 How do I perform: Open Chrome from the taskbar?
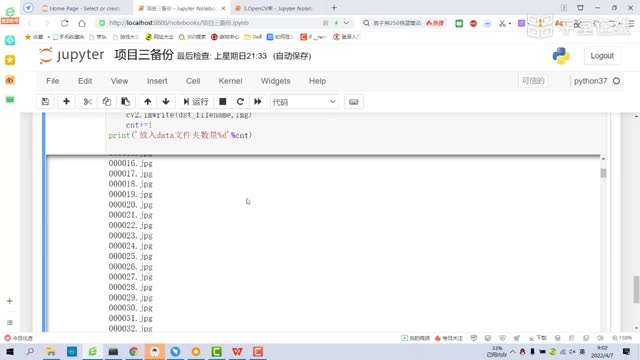(134, 351)
